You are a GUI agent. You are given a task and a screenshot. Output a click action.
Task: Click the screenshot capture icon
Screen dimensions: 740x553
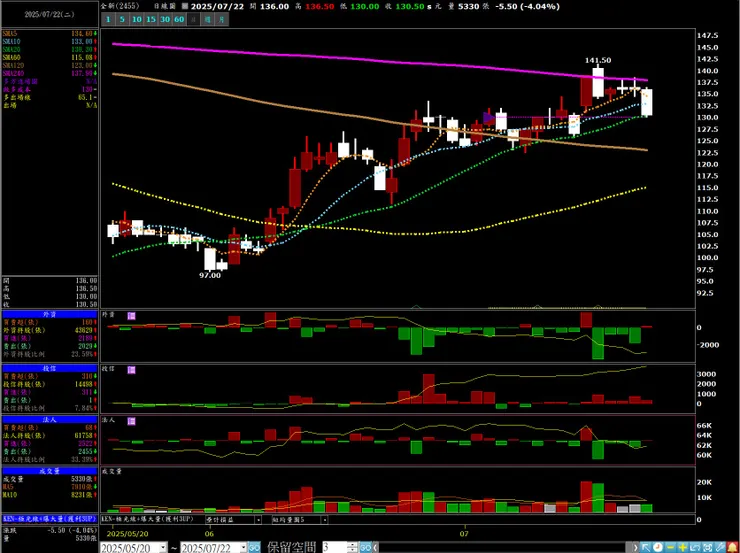click(x=707, y=547)
